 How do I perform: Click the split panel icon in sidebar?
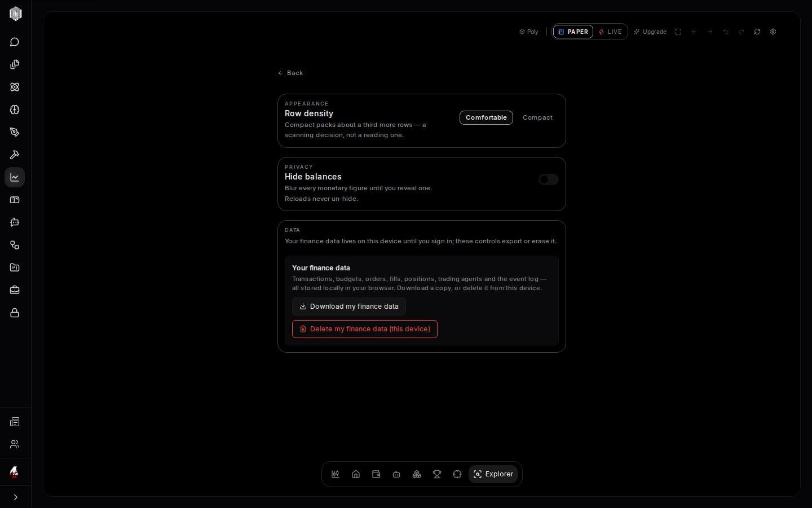coord(15,200)
